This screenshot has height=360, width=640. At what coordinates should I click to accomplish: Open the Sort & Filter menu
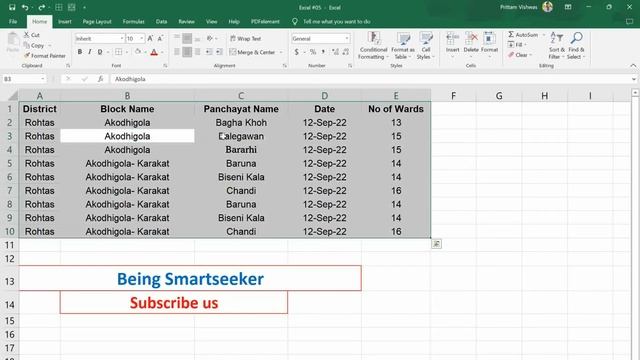pos(556,46)
